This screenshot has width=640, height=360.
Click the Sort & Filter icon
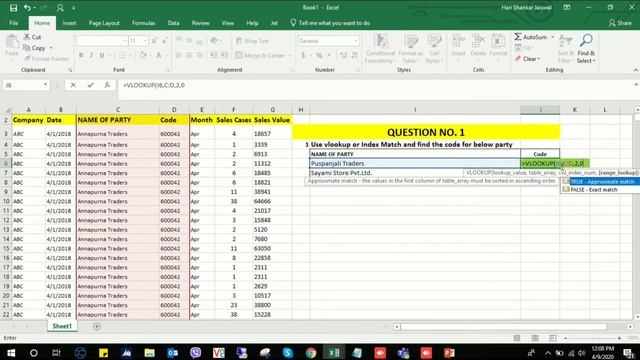pos(565,41)
